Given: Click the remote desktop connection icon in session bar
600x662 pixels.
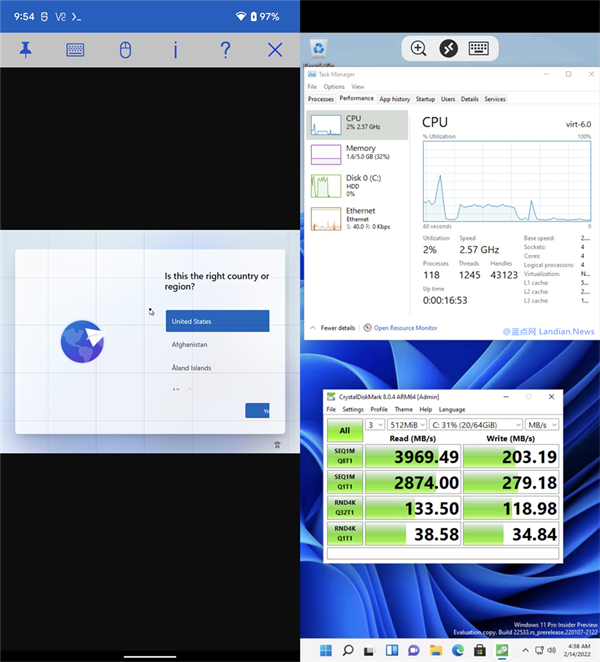Looking at the screenshot, I should coord(448,48).
